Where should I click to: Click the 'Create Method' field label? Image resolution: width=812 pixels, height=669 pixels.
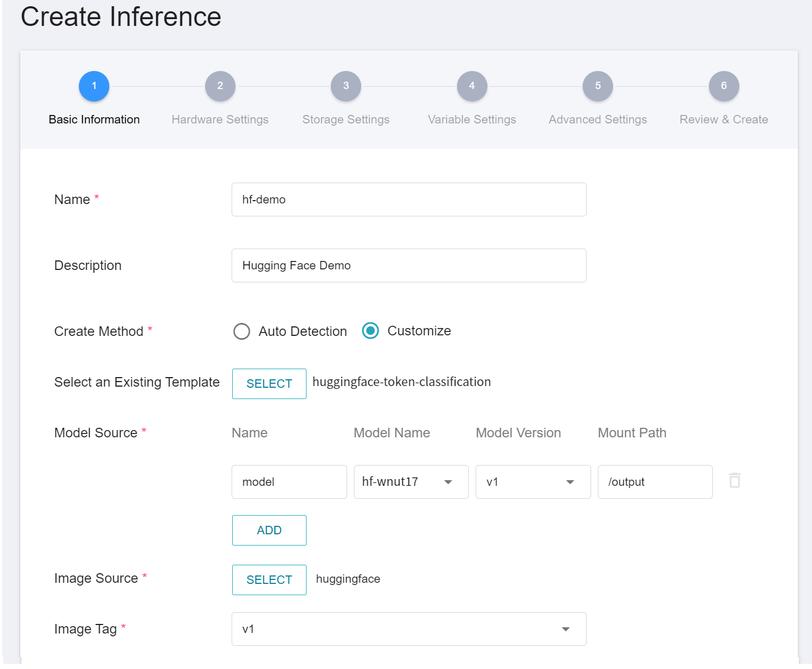[99, 331]
